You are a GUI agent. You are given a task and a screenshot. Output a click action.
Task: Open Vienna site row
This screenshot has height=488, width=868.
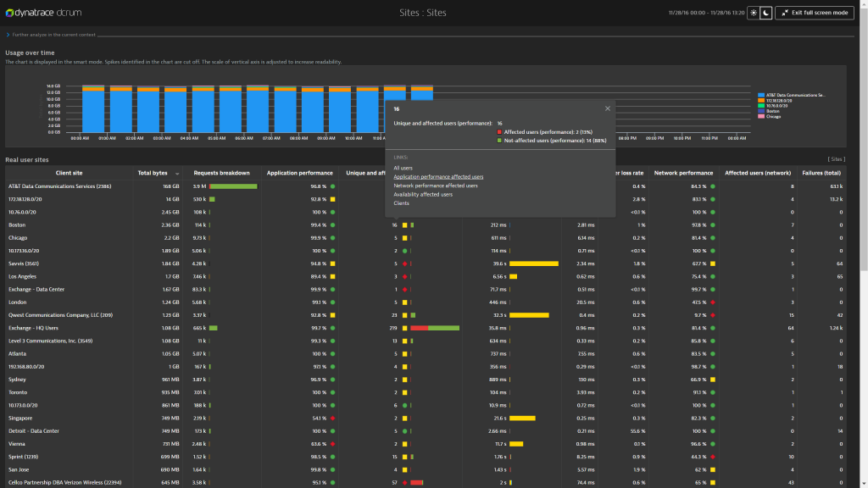pyautogui.click(x=17, y=444)
